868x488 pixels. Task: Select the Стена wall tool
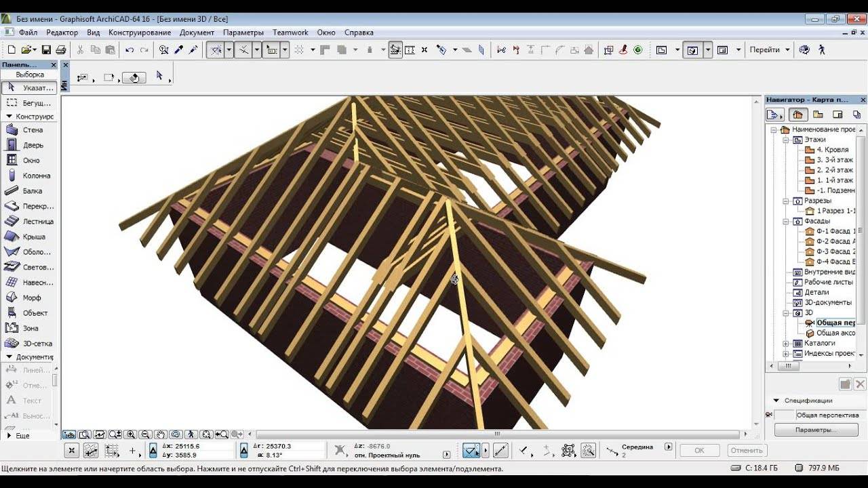coord(29,129)
